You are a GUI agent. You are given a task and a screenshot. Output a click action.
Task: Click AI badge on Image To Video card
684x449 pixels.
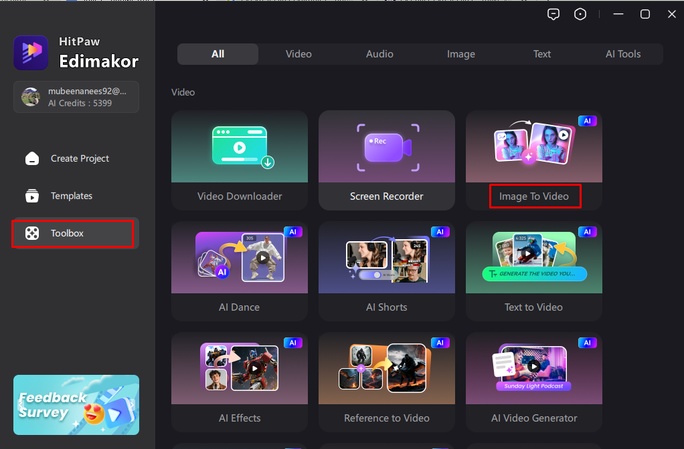[587, 121]
